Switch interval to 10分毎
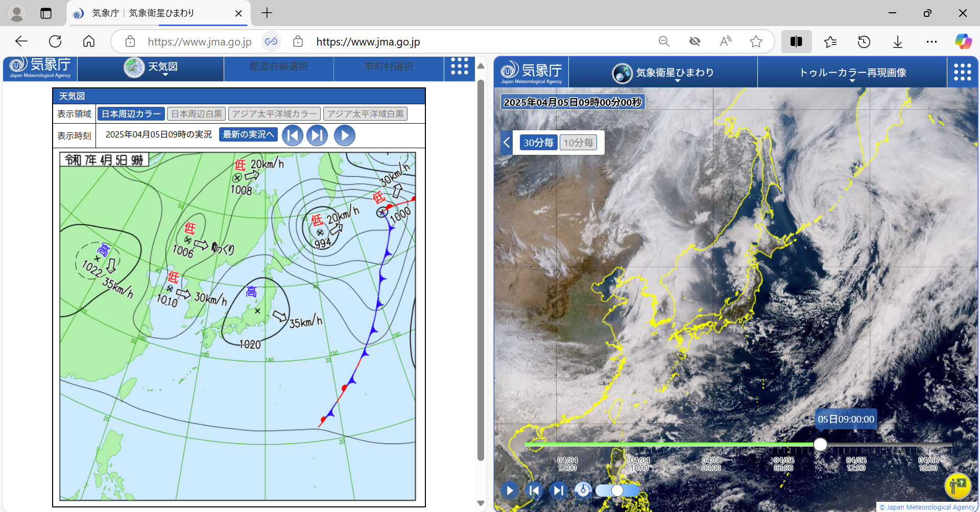This screenshot has width=980, height=512. [x=578, y=143]
